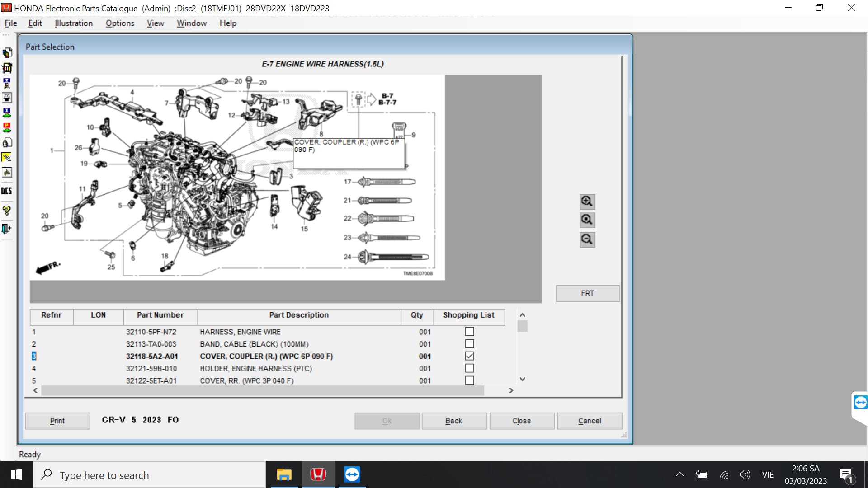
Task: Click the shopping cart sidebar icon
Action: (7, 68)
